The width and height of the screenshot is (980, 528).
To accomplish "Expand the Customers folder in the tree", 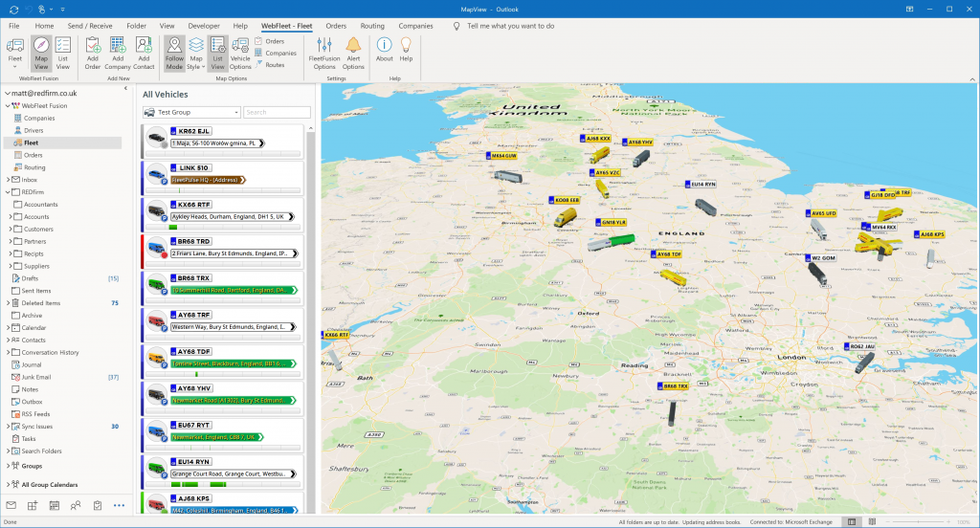I will [10, 229].
